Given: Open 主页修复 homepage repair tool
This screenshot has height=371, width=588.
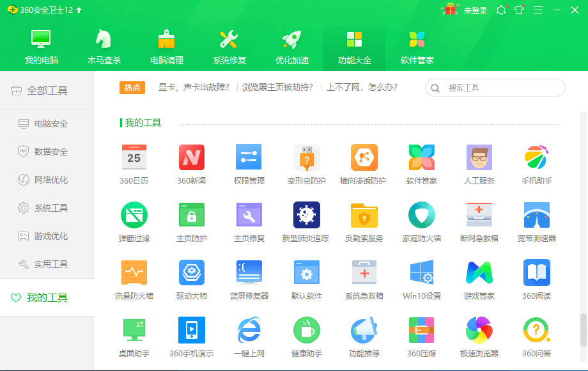Looking at the screenshot, I should pyautogui.click(x=249, y=222).
